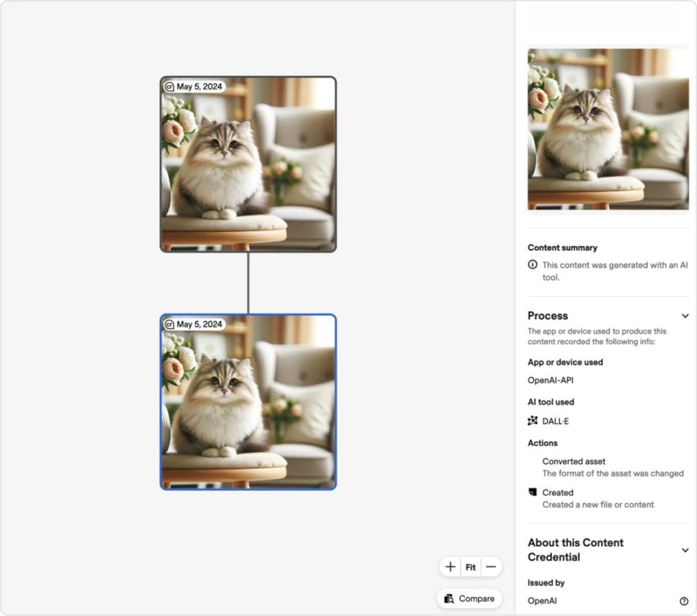Viewport: 697px width, 616px height.
Task: Click the Content Credentials badge on bottom image
Action: pos(169,325)
